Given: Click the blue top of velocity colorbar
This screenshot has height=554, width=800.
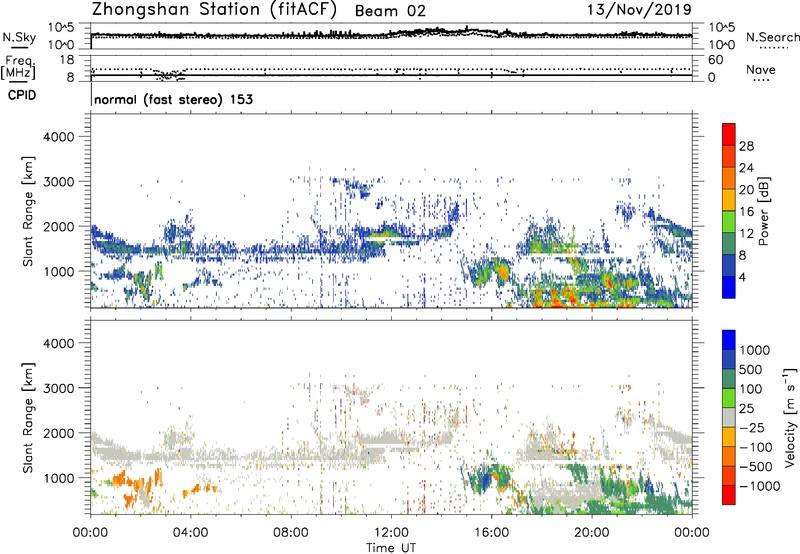Looking at the screenshot, I should coord(729,340).
